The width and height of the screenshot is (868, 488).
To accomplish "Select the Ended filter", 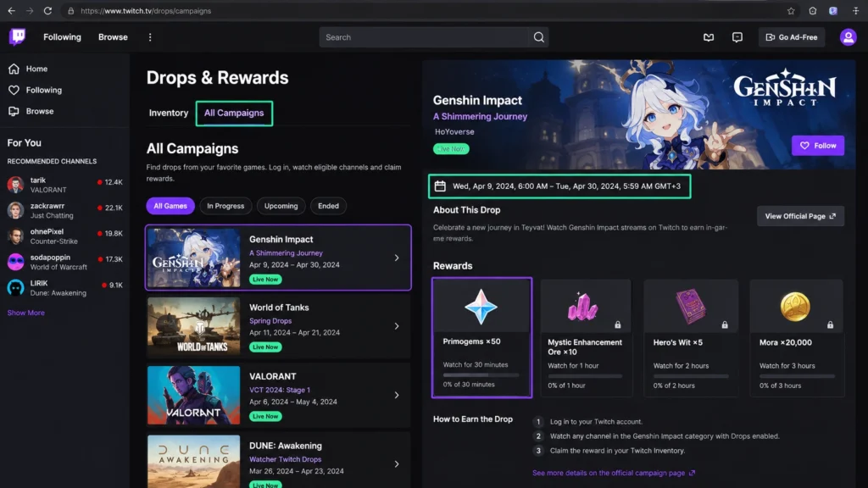I will tap(328, 206).
